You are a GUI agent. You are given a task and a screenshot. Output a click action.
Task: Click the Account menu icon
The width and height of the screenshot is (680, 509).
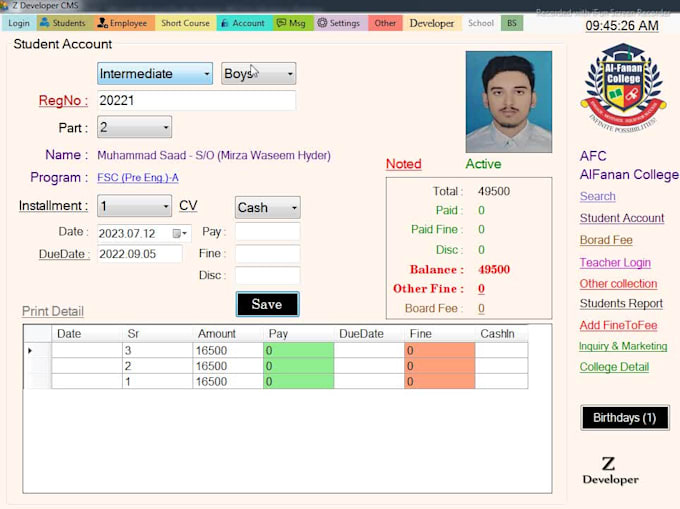click(x=225, y=23)
